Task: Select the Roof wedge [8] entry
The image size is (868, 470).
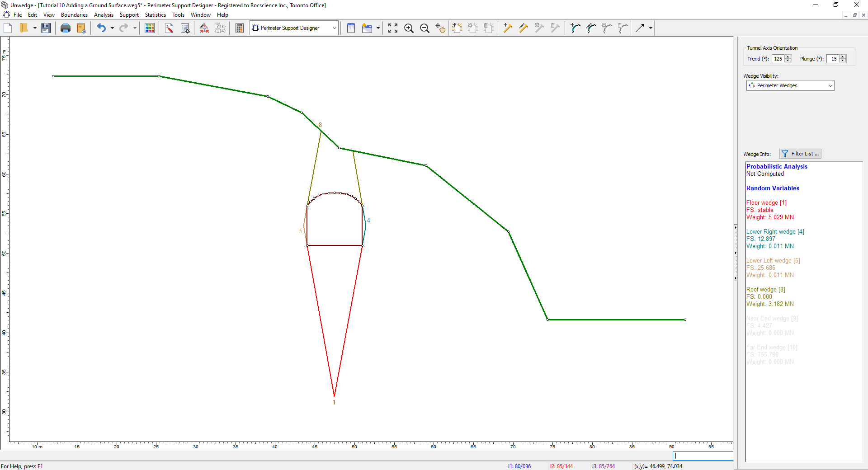Action: point(766,290)
